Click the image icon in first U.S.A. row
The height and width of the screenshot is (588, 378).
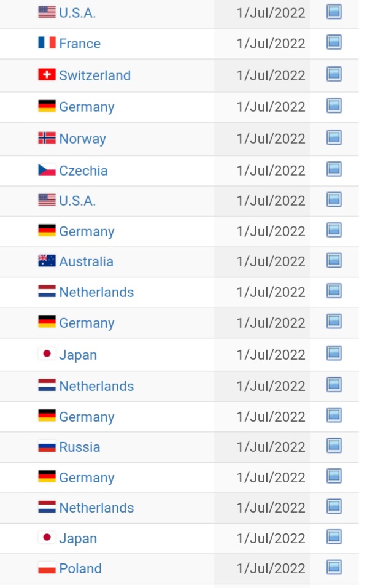coord(334,12)
